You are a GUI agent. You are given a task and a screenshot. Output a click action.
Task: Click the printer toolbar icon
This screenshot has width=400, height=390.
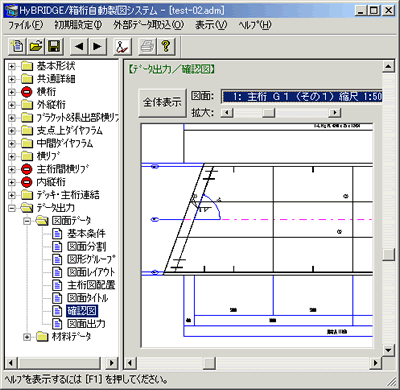147,46
